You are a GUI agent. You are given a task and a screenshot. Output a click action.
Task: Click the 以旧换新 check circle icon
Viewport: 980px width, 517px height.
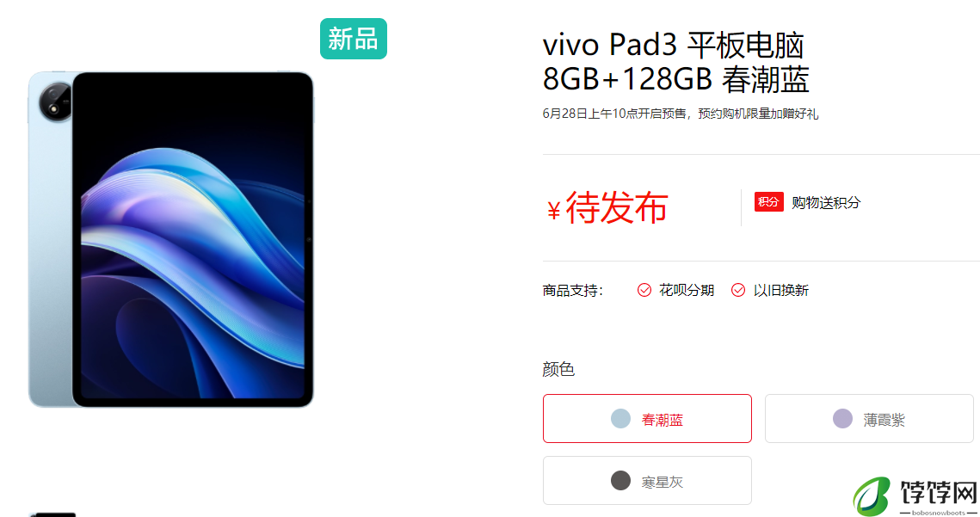[x=738, y=290]
